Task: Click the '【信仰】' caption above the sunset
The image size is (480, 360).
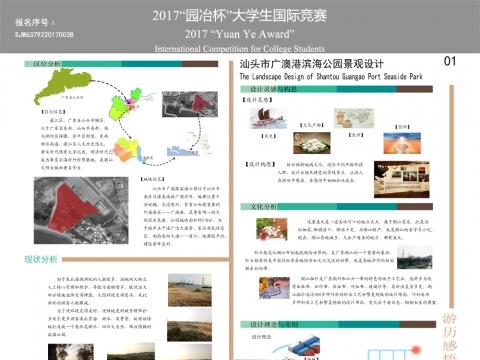Action: click(402, 127)
